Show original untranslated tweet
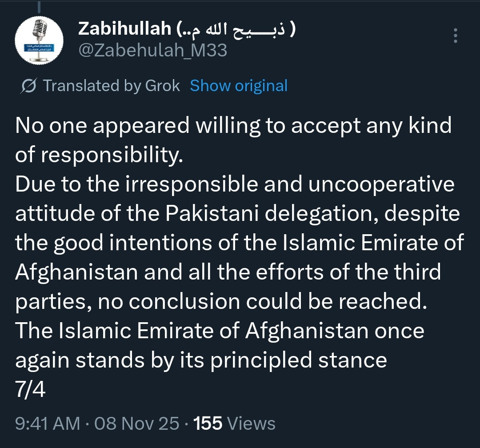The width and height of the screenshot is (480, 448). click(x=239, y=86)
